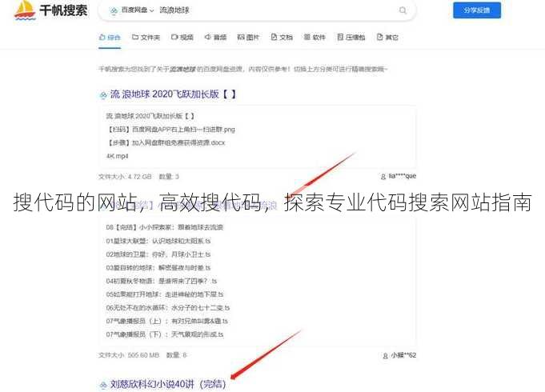Screen dimensions: 545x392
Task: Click the 05如果能打开地球 .ts file row
Action: click(x=165, y=294)
